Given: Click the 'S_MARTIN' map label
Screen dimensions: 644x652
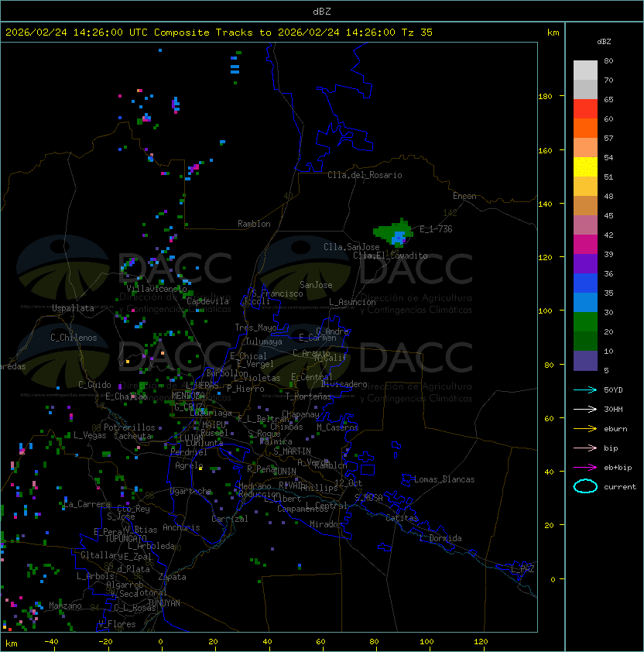Looking at the screenshot, I should [292, 451].
